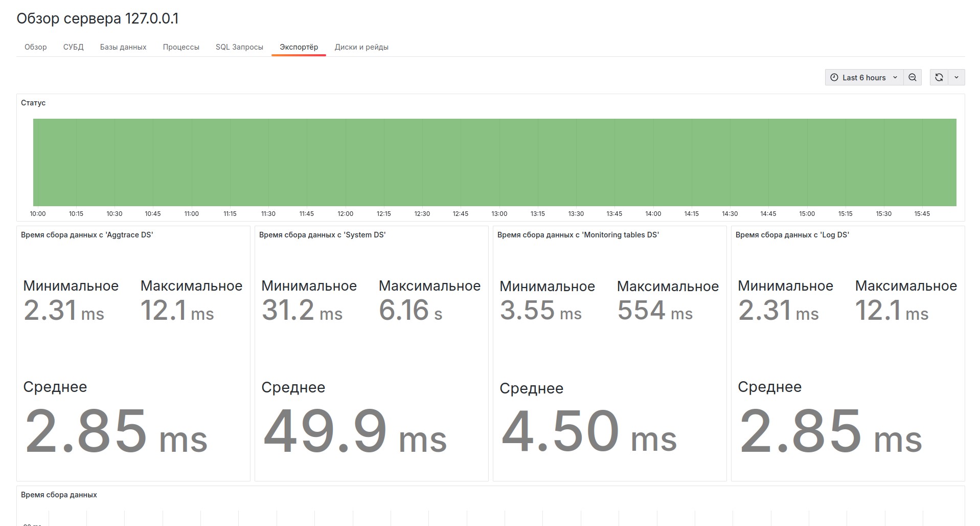
Task: Open the СУБД tab
Action: (73, 47)
